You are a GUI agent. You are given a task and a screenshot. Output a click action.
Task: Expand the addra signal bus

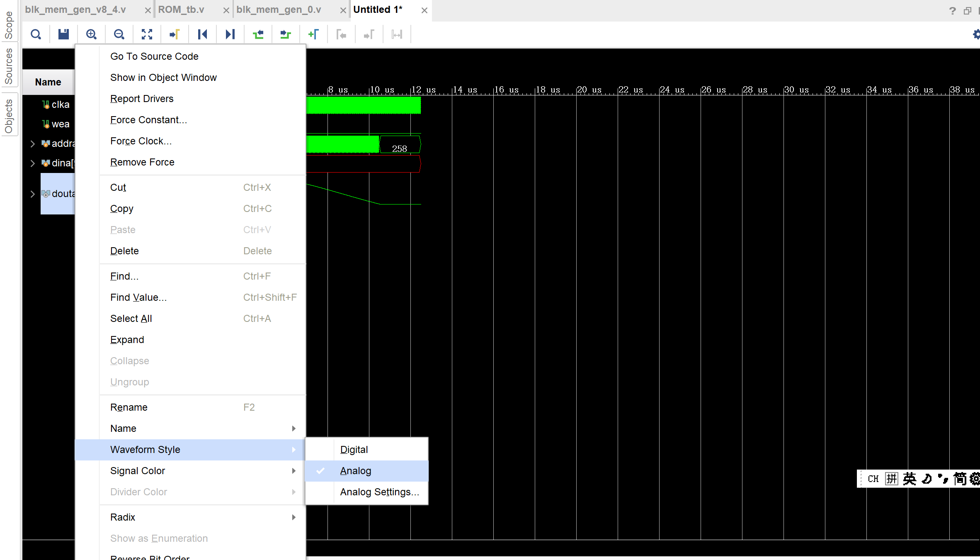(x=32, y=144)
